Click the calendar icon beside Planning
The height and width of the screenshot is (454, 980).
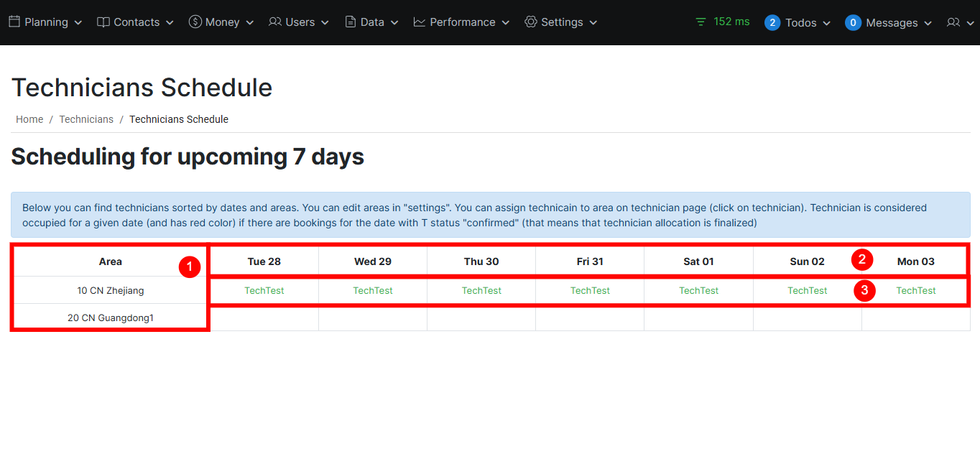pyautogui.click(x=14, y=22)
